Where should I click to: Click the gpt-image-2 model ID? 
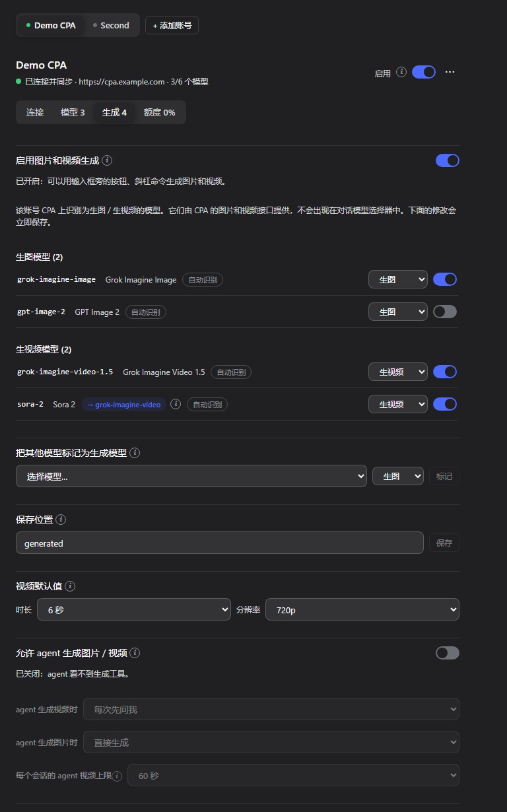pos(41,312)
